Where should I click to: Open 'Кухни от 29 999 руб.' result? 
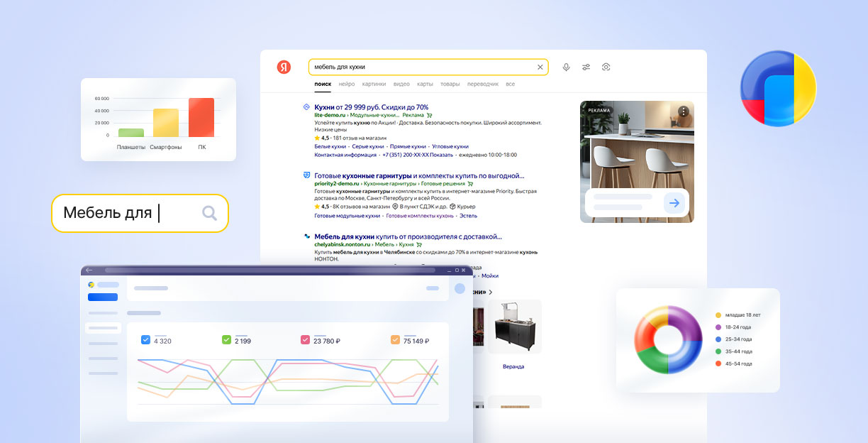click(x=371, y=107)
